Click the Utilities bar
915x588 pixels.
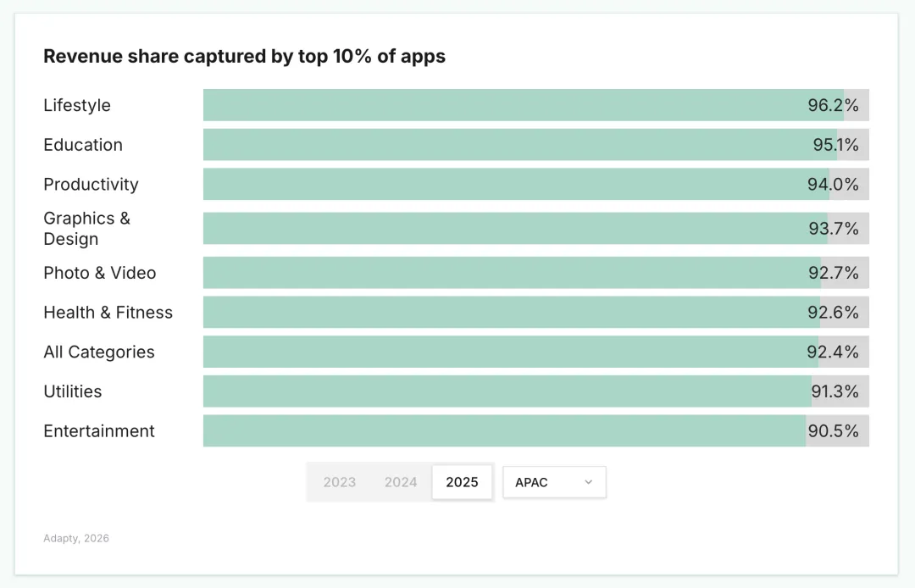tap(508, 391)
